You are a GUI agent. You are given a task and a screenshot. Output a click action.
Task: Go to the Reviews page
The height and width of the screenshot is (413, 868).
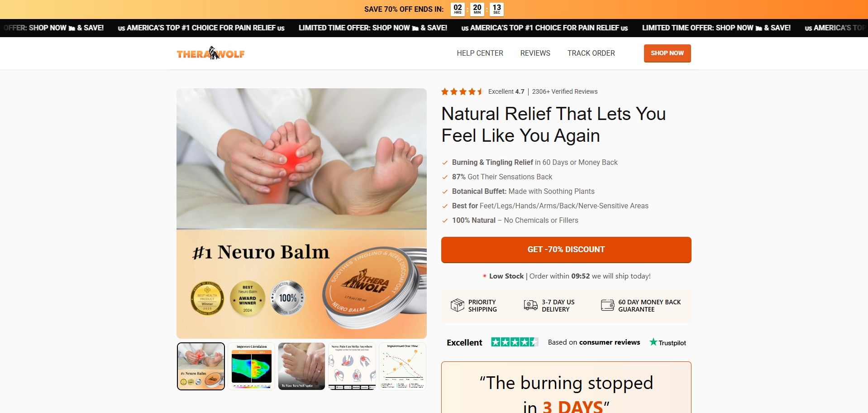[535, 53]
